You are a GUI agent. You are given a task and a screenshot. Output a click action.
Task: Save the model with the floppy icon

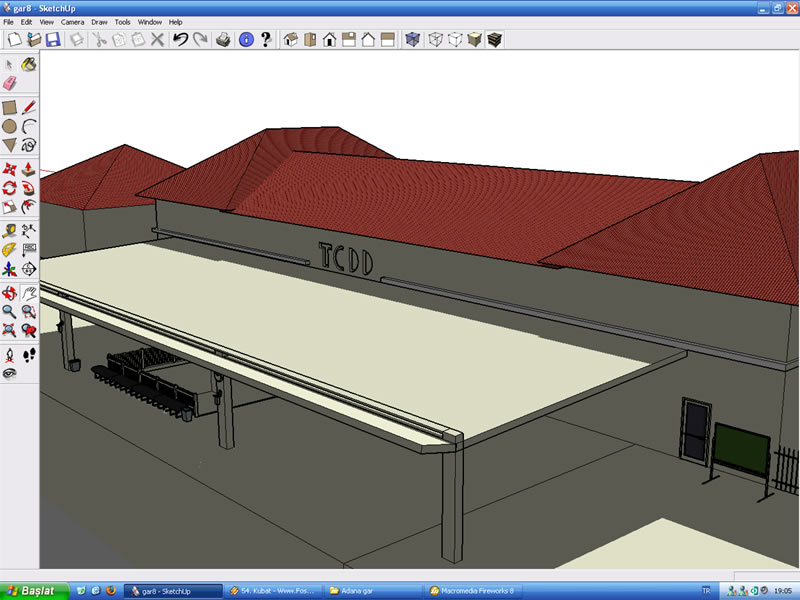point(53,39)
